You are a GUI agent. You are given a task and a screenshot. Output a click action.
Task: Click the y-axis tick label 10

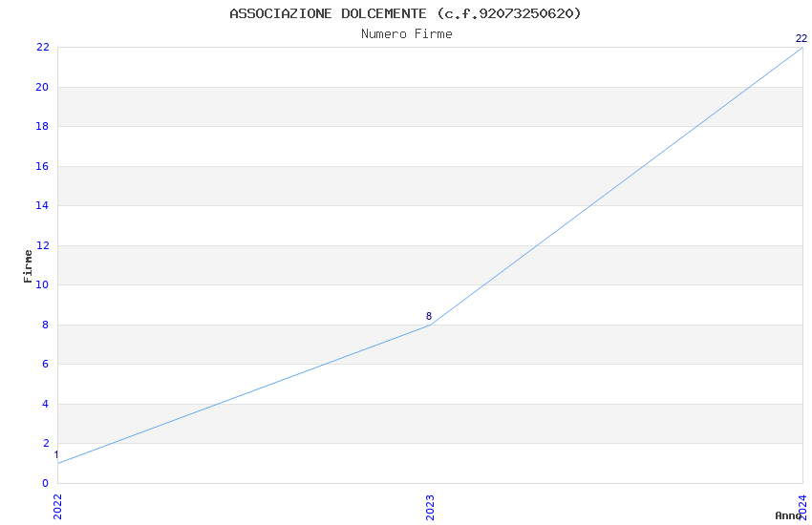pos(42,284)
